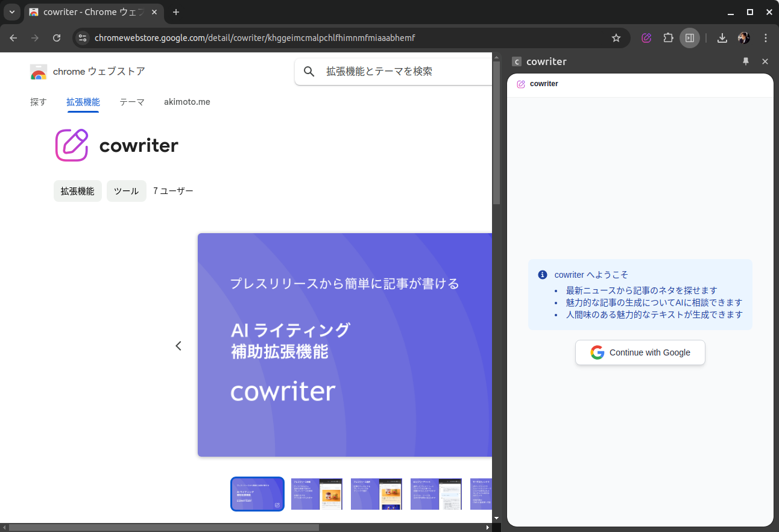This screenshot has width=779, height=532.
Task: Click the search magnifier icon
Action: click(309, 72)
